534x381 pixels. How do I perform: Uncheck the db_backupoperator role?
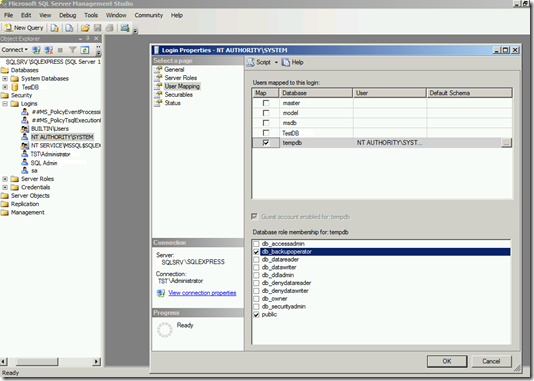(x=256, y=252)
